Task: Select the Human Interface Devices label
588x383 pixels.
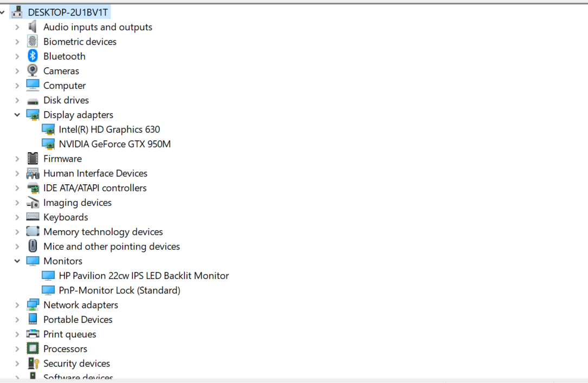Action: [x=95, y=173]
